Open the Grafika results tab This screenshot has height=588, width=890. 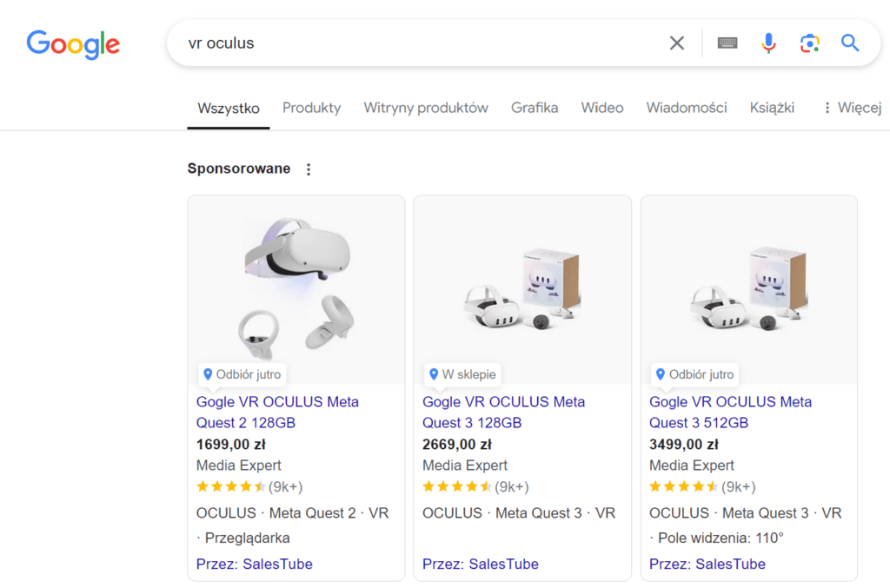535,108
